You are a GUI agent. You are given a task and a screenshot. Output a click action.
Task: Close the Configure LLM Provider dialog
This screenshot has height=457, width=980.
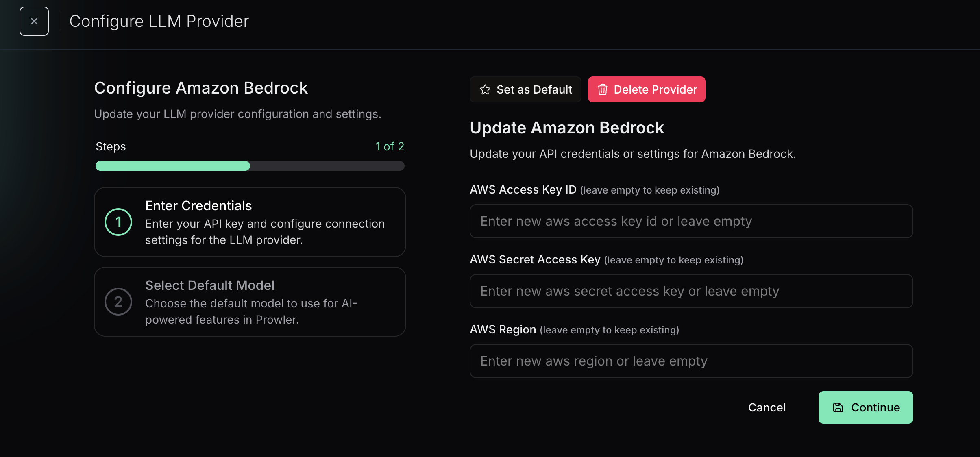coord(34,21)
